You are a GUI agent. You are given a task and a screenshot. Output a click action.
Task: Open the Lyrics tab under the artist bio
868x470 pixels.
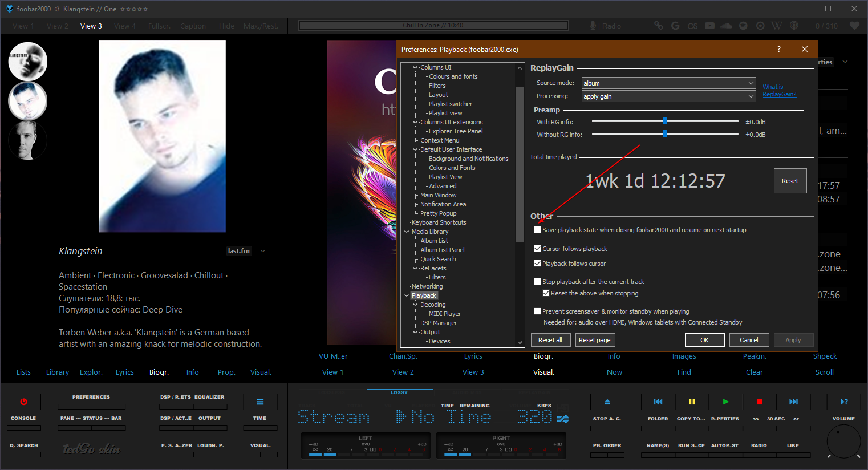124,372
